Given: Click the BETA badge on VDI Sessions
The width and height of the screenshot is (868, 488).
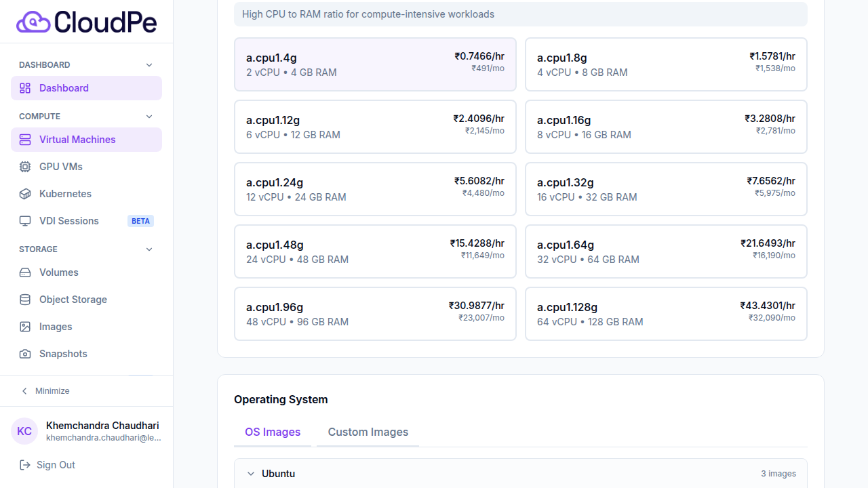Looking at the screenshot, I should coord(140,221).
